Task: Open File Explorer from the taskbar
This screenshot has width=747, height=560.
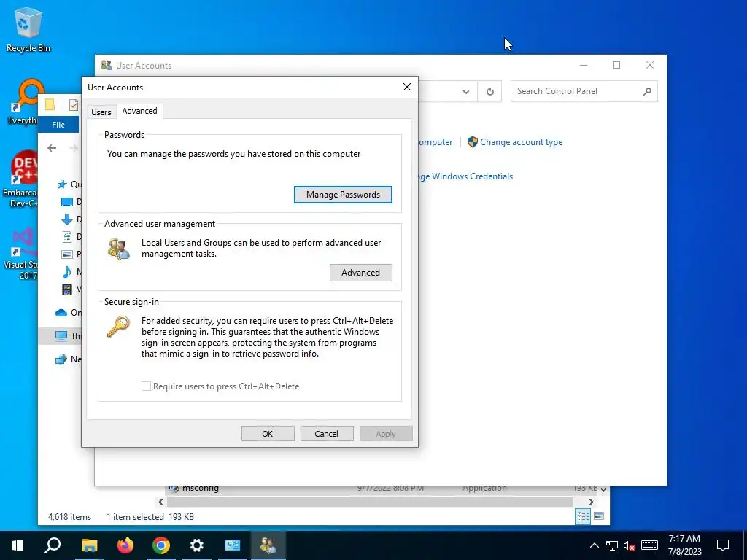Action: [x=89, y=545]
